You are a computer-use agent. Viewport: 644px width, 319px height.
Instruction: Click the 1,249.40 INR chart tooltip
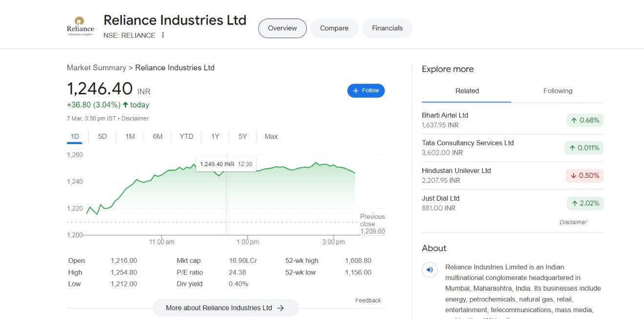point(226,164)
